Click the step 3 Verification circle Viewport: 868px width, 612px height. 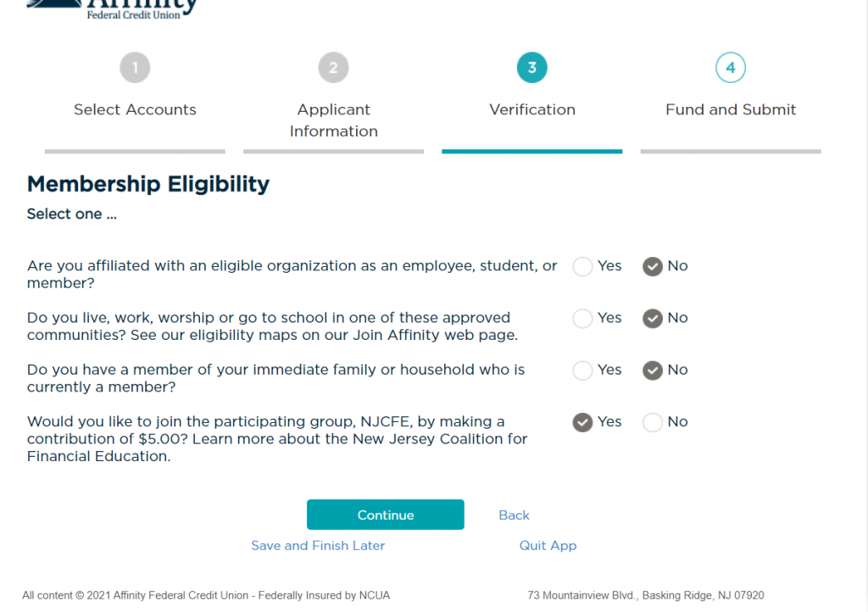tap(532, 68)
